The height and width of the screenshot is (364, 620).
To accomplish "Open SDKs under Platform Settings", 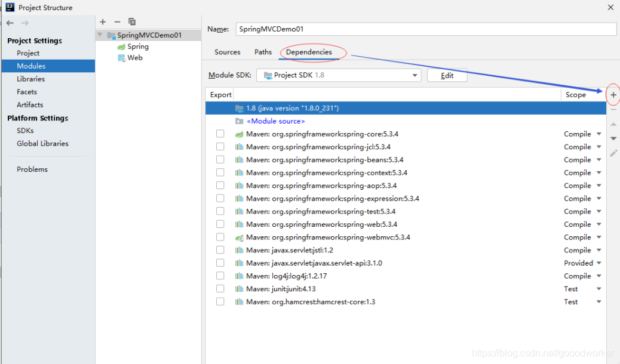I will [25, 131].
